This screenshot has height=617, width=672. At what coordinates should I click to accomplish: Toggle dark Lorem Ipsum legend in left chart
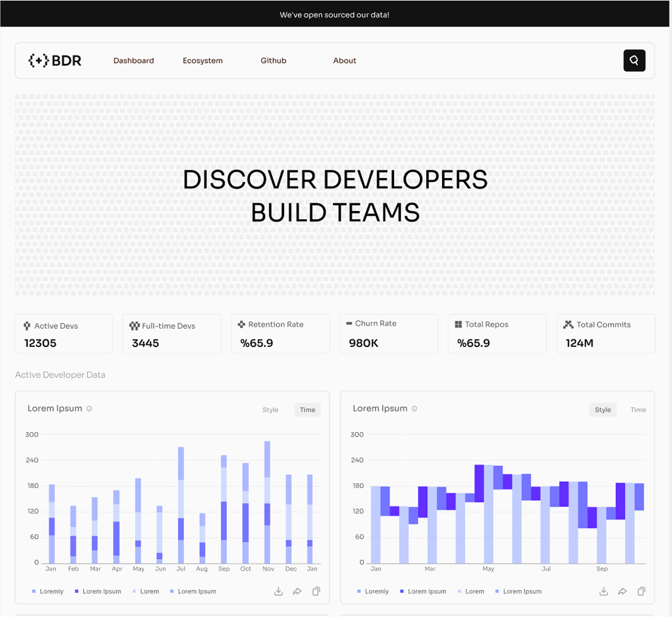(98, 591)
